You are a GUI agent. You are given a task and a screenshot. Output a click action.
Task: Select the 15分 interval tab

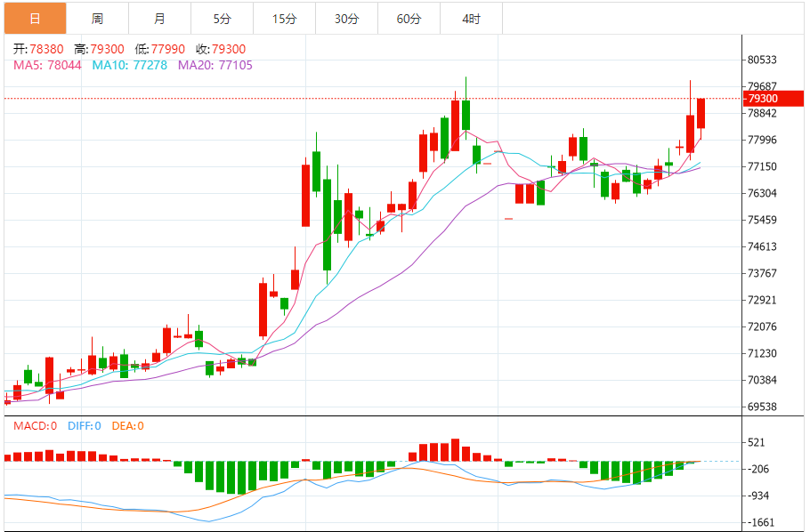click(x=284, y=18)
